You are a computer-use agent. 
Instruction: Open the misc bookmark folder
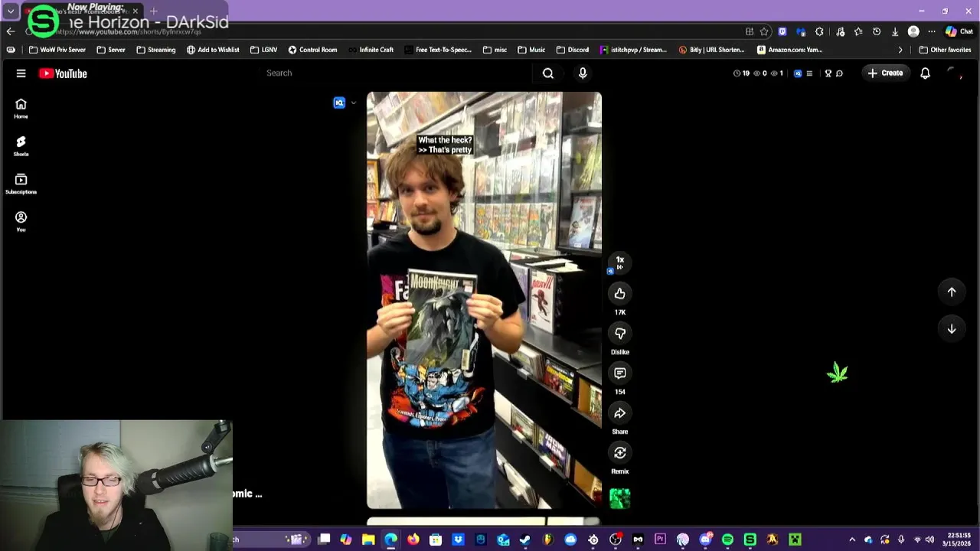point(495,50)
